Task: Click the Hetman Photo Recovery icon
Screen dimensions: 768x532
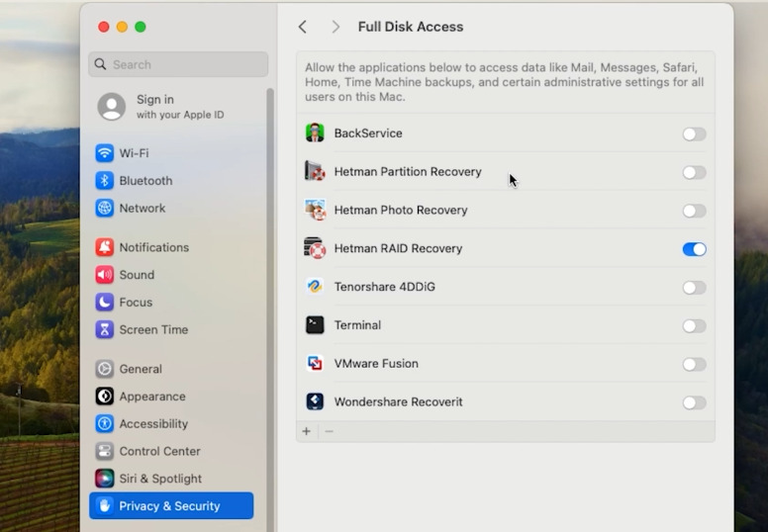Action: [x=315, y=210]
